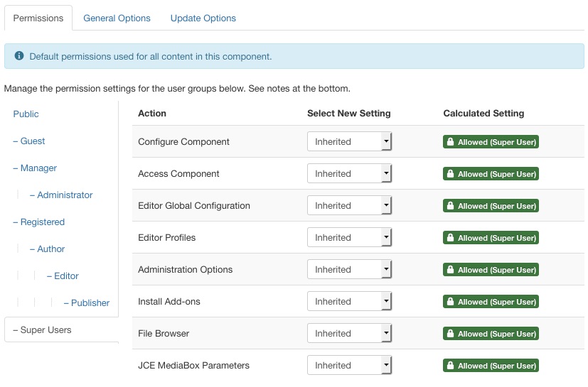Click the info icon in the blue notice

pos(19,56)
